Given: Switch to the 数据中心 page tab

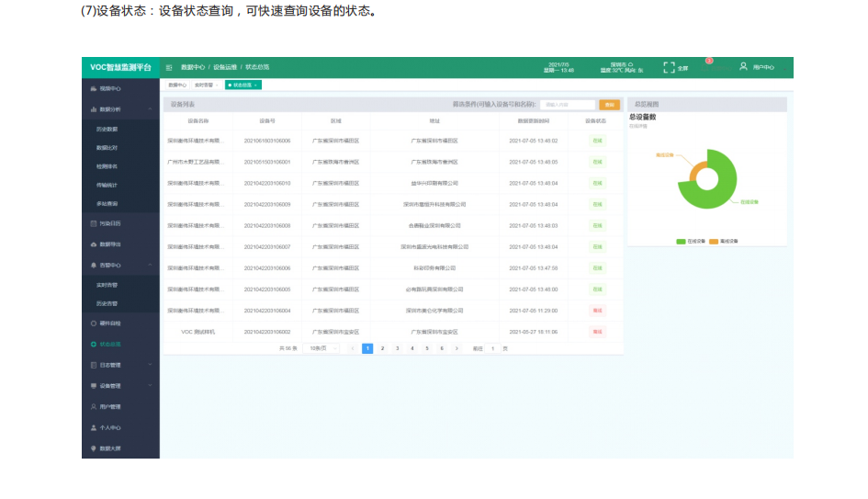Looking at the screenshot, I should (177, 85).
